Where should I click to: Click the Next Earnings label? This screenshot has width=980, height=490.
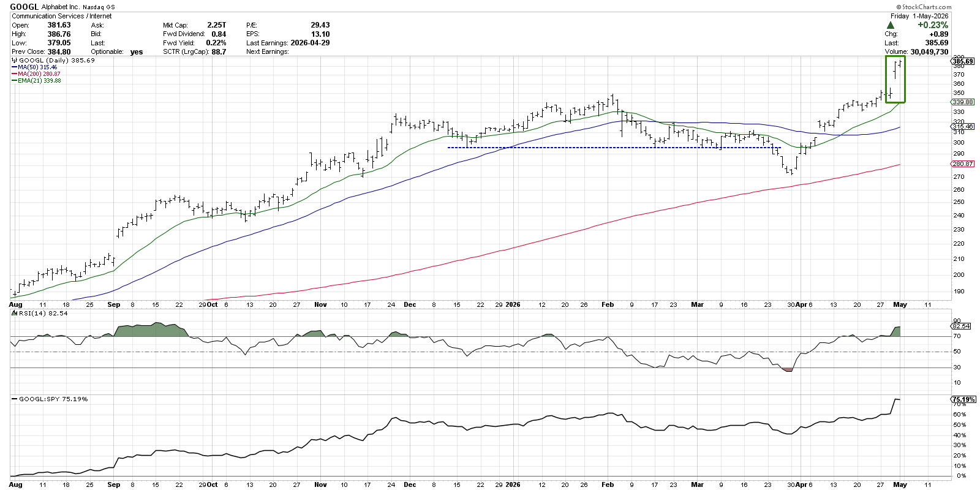point(268,52)
